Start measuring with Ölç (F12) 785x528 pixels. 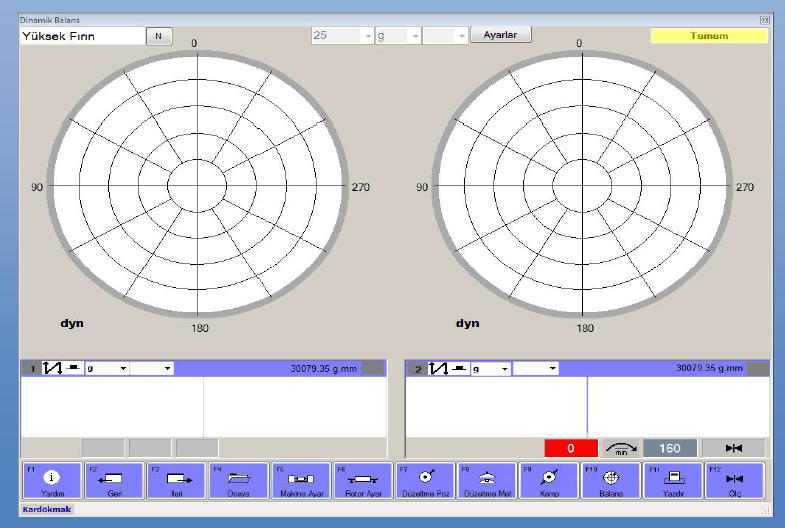coord(735,479)
